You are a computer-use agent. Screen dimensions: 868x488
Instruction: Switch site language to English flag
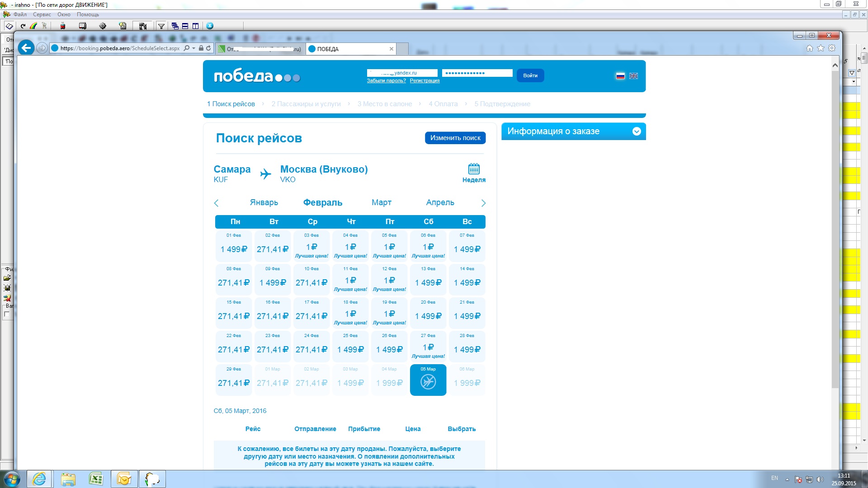coord(633,76)
